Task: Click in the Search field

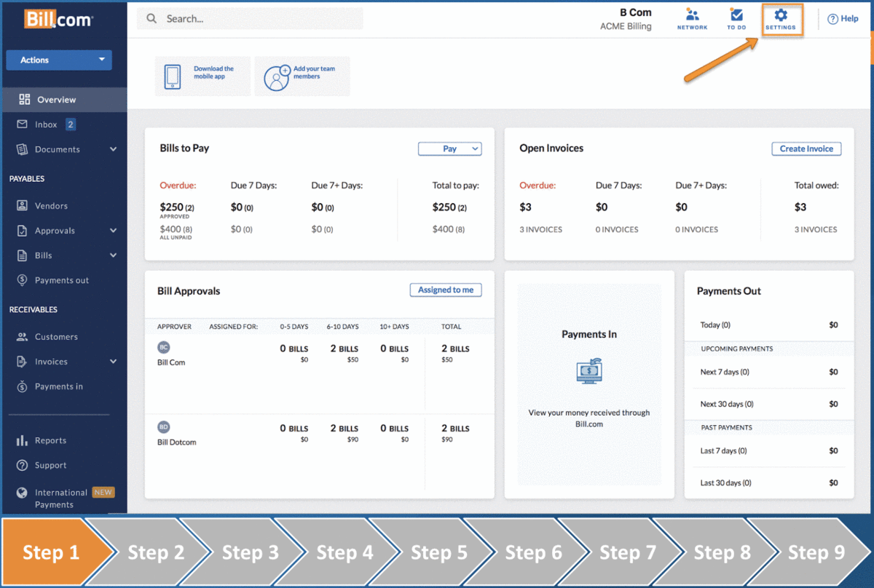Action: (250, 19)
